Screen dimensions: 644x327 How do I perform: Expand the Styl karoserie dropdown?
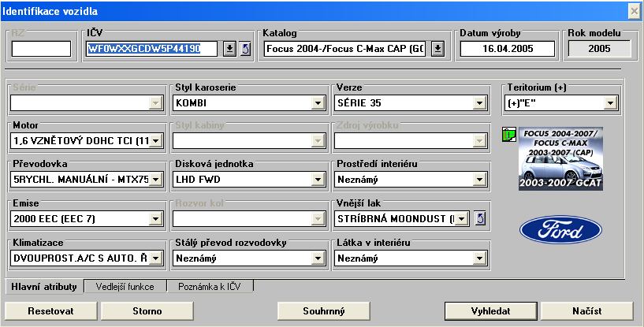tap(317, 102)
